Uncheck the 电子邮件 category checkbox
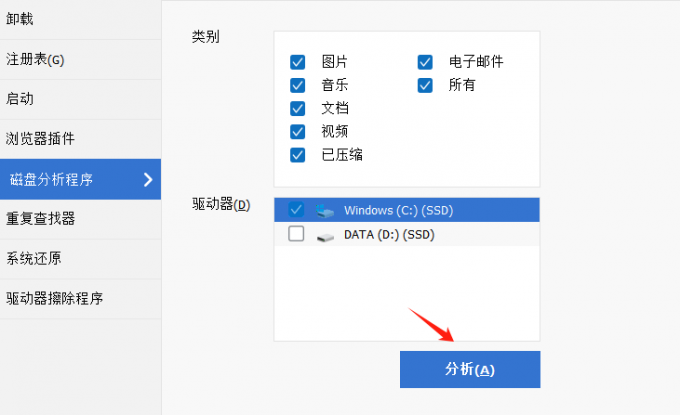The image size is (680, 415). [x=425, y=62]
